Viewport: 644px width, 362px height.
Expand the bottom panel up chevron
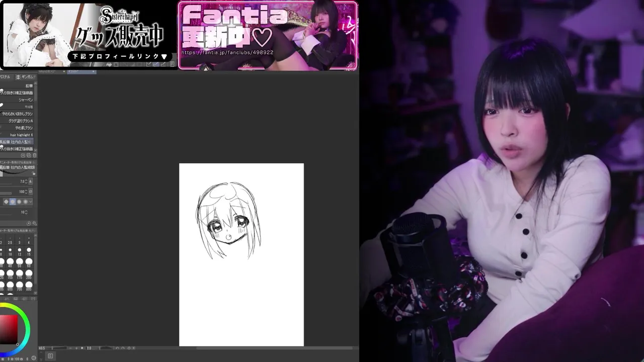[41, 352]
